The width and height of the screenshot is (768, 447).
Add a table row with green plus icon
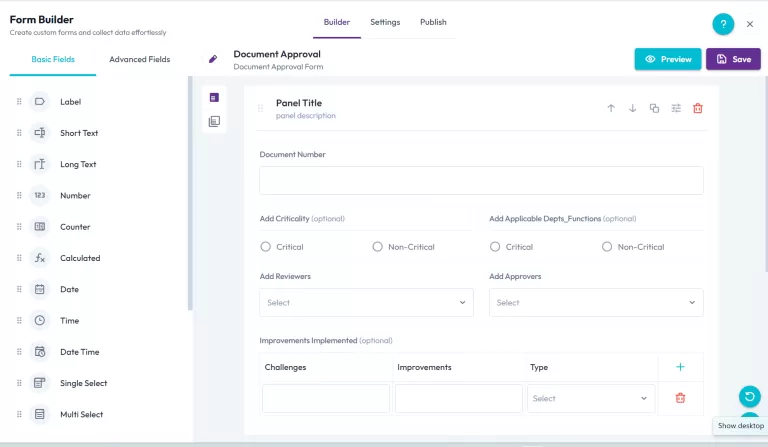pos(680,367)
